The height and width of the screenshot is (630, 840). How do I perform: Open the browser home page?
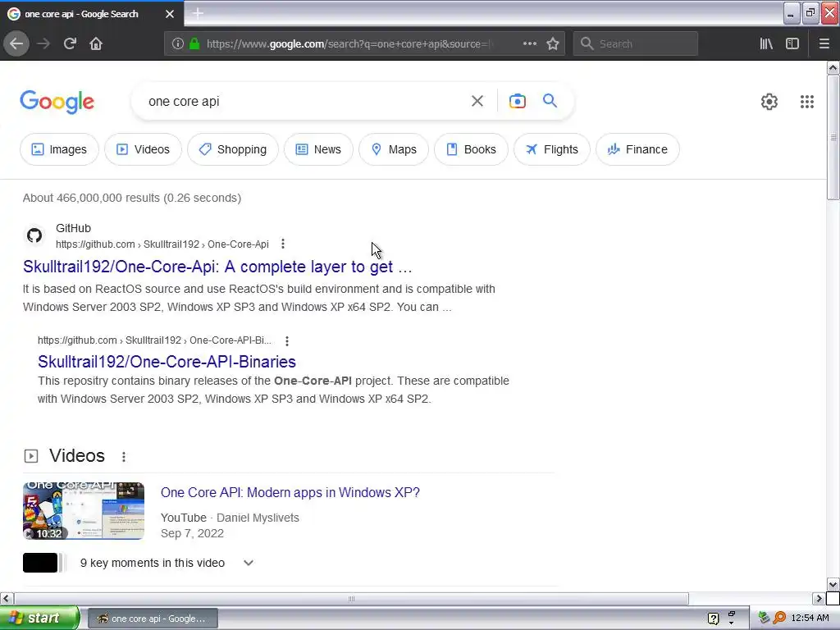coord(96,43)
